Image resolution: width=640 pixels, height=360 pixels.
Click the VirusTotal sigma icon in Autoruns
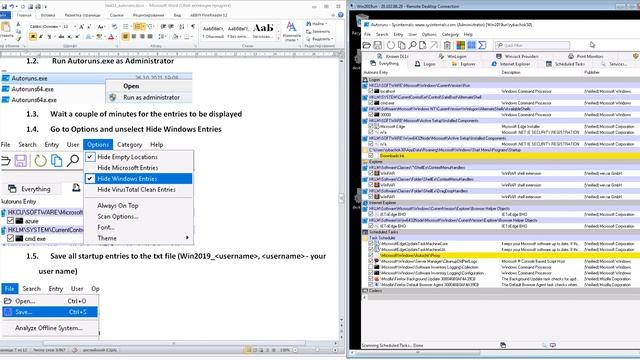482,45
